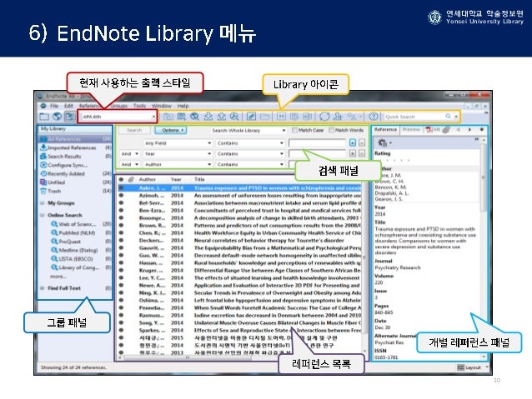This screenshot has width=532, height=399.
Task: Expand the Find Full Text group
Action: pyautogui.click(x=43, y=288)
